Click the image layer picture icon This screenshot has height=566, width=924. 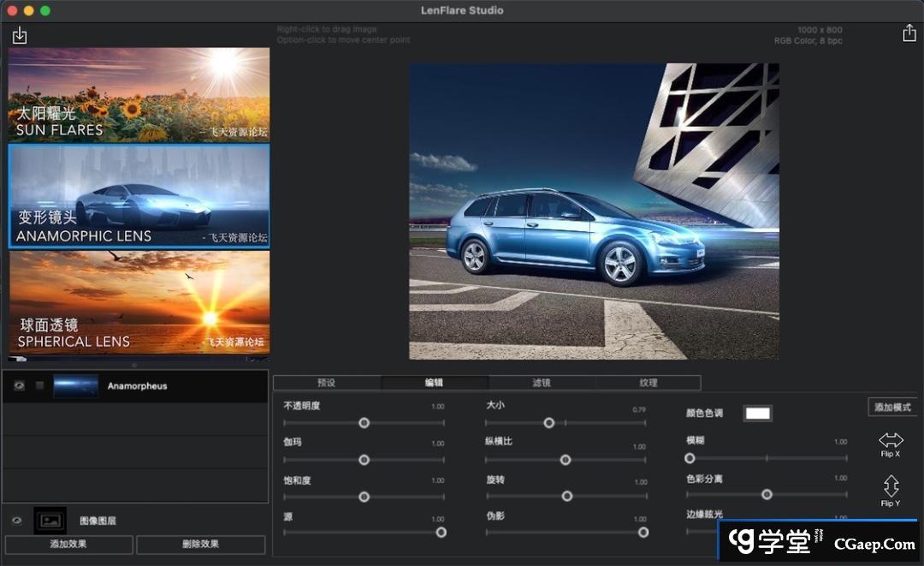click(x=50, y=520)
